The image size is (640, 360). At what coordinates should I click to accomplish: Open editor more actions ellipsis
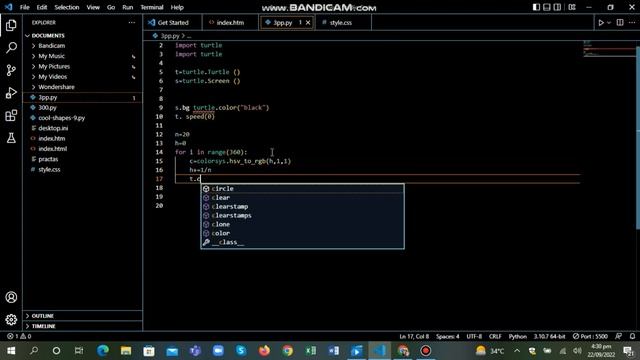tap(632, 22)
